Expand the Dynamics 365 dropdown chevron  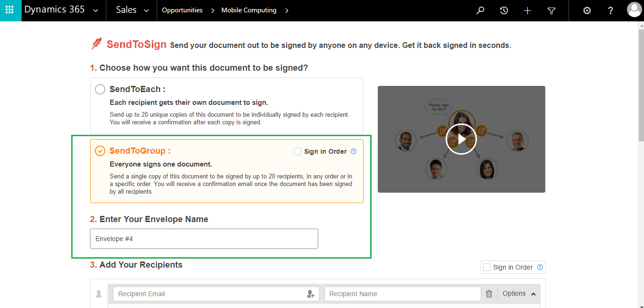point(96,11)
